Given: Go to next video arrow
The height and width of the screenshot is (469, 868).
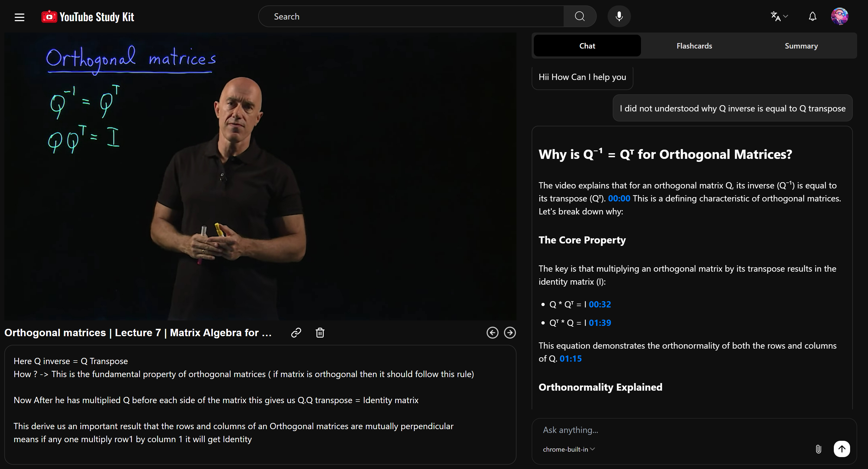Looking at the screenshot, I should click(510, 333).
